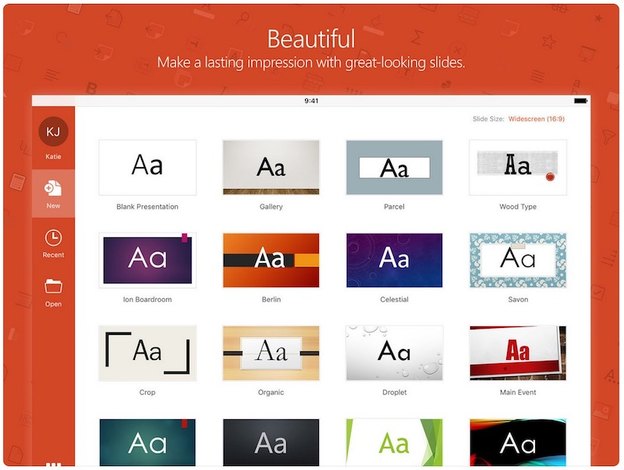624x470 pixels.
Task: Open the Recent files clock icon
Action: pos(53,238)
